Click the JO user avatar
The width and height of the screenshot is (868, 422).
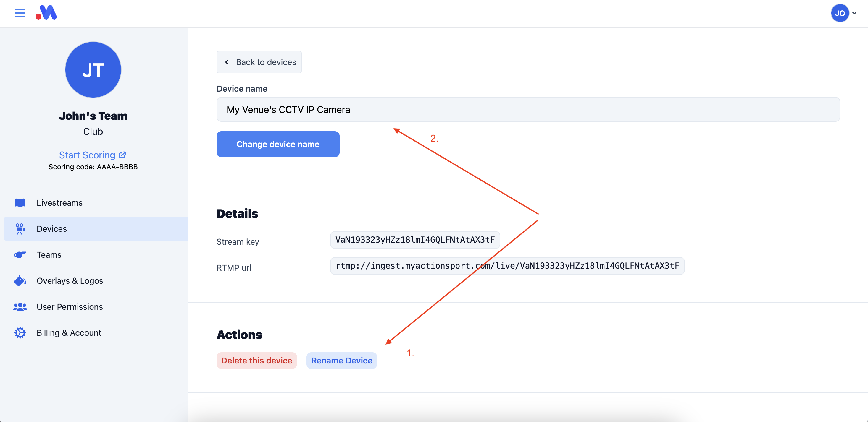point(840,13)
